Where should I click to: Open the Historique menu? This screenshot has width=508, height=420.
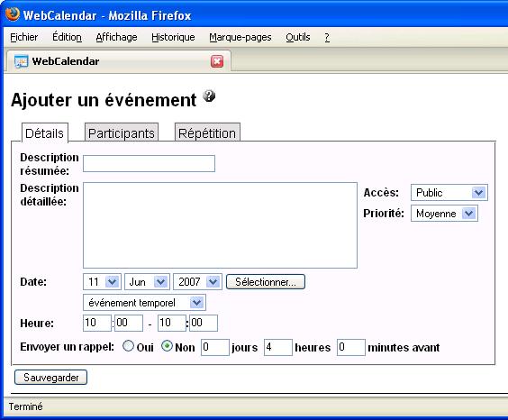pyautogui.click(x=173, y=37)
